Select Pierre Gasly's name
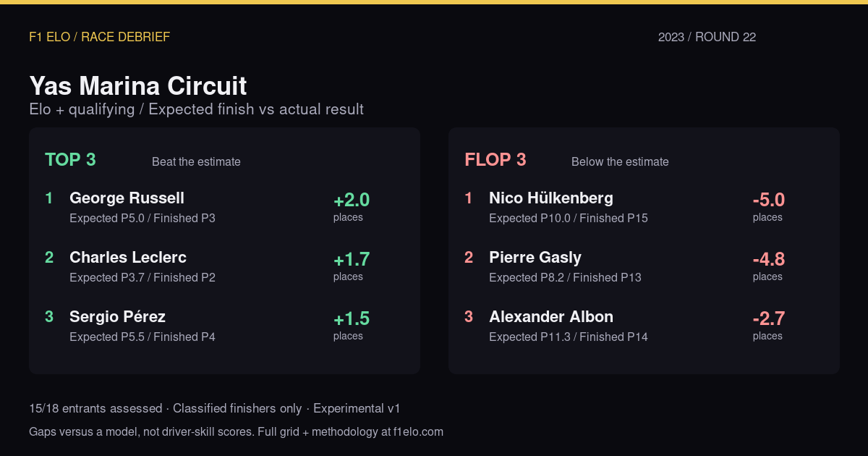Viewport: 868px width, 456px height. point(535,258)
